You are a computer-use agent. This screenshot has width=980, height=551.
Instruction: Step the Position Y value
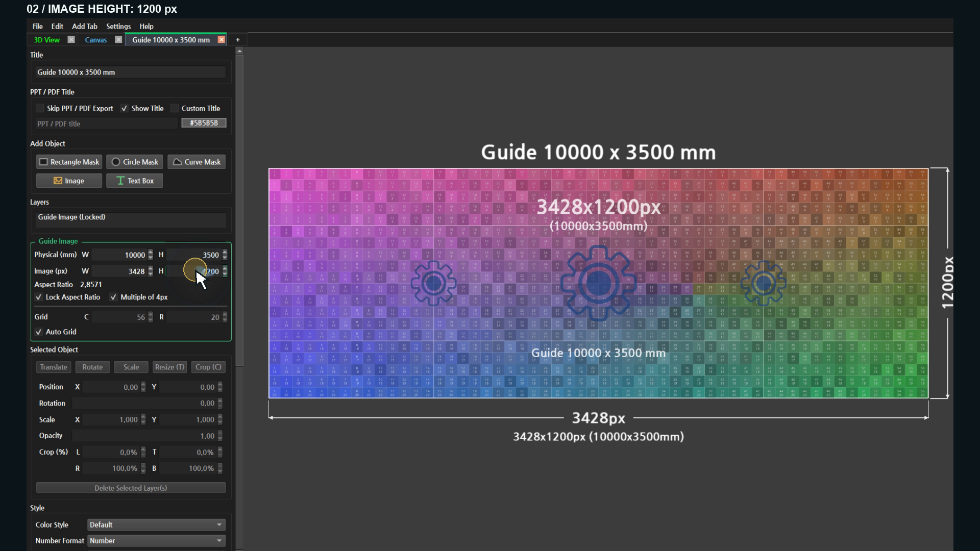point(220,387)
